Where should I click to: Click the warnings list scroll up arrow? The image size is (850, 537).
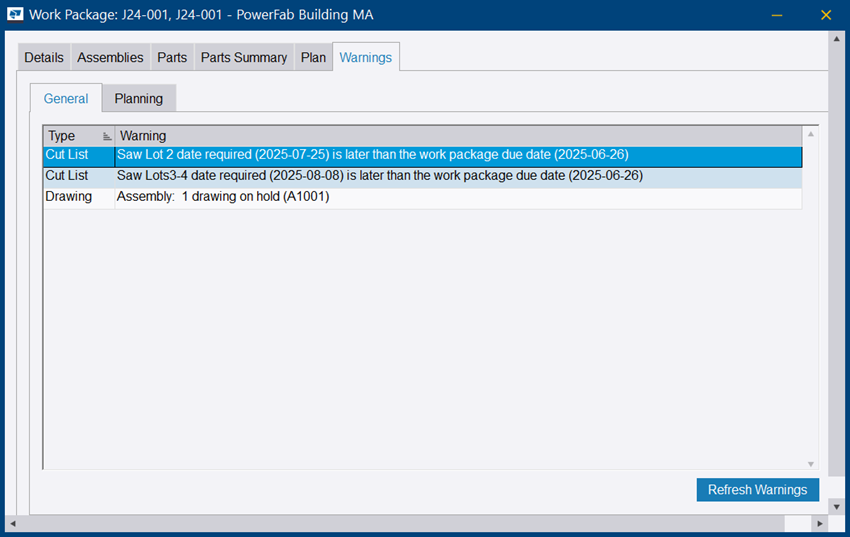tap(811, 134)
